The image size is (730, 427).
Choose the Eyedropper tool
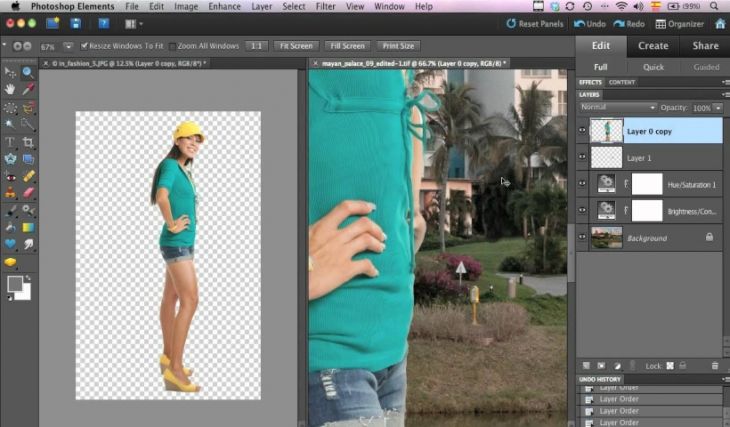point(29,90)
